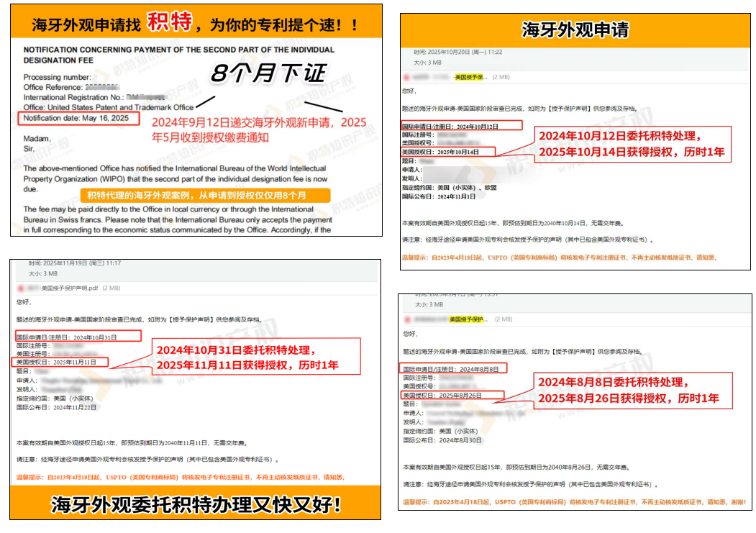Click the top-left banner 海牙外观申请找积特

(x=196, y=23)
